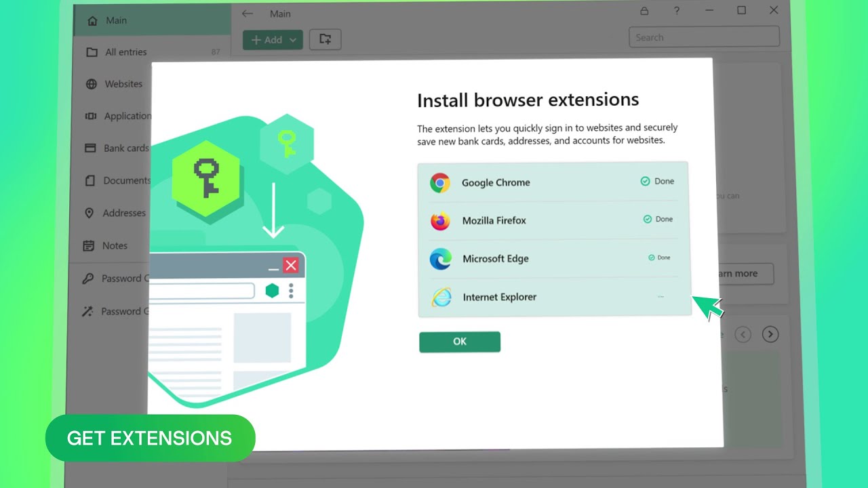
Task: Click the Bank cards card icon
Action: [x=90, y=148]
